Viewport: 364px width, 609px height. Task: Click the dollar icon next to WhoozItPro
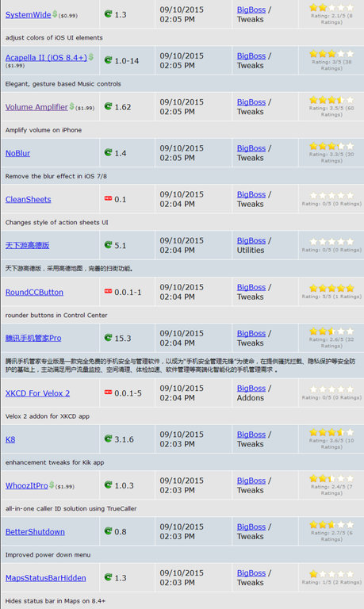(x=52, y=485)
